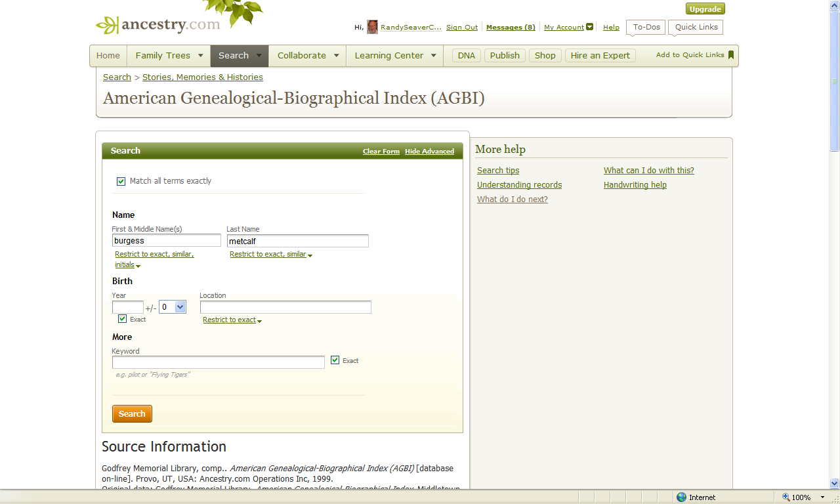Toggle Match all terms exactly checkbox
The height and width of the screenshot is (504, 840).
121,181
